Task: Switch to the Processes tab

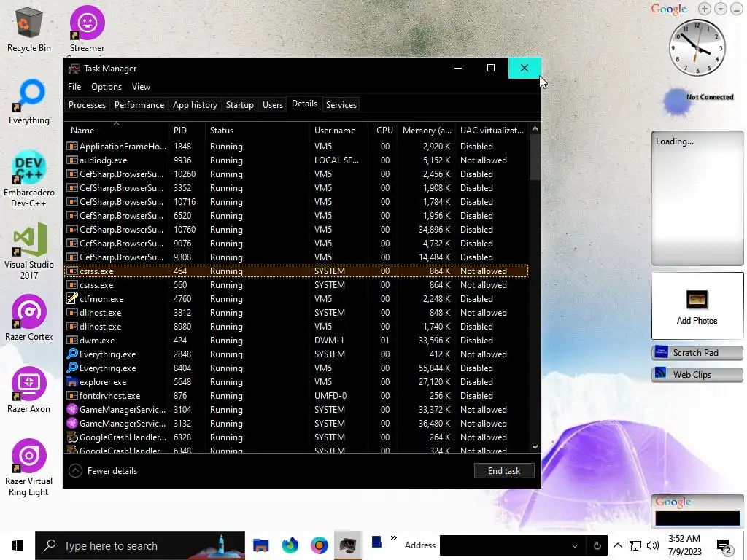Action: tap(87, 105)
